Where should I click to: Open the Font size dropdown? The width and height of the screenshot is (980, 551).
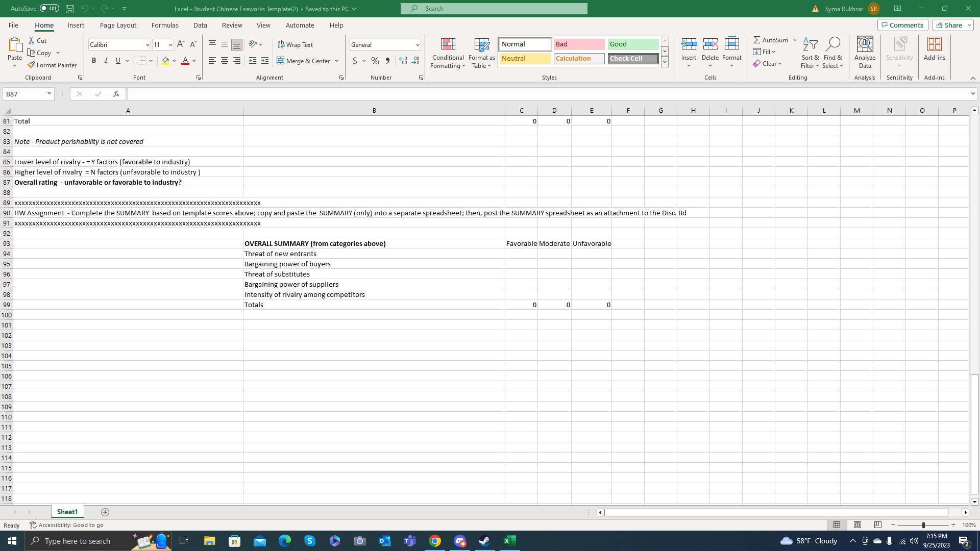[x=170, y=45]
